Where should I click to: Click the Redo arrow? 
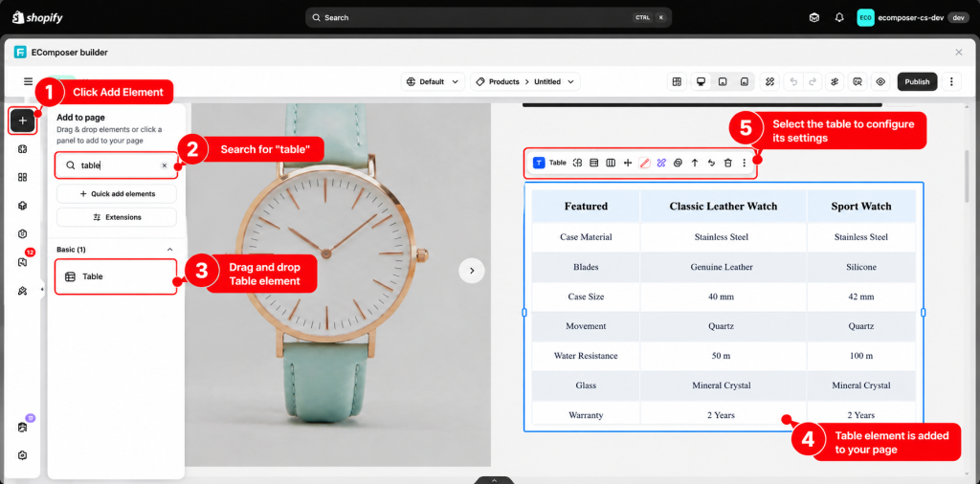point(812,82)
